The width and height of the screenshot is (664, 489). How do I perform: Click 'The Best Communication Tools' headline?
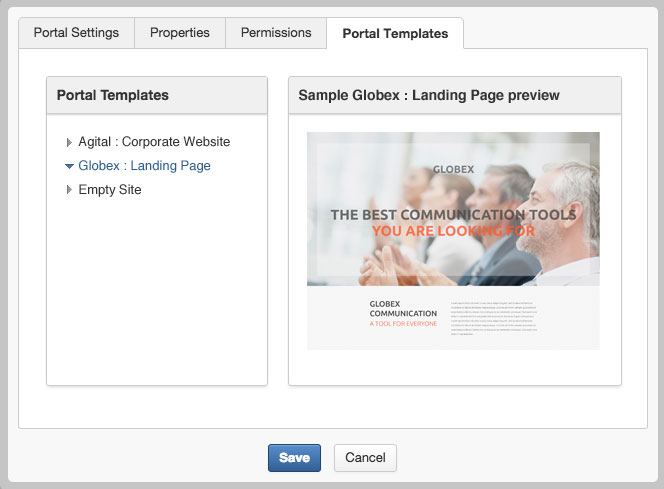453,215
